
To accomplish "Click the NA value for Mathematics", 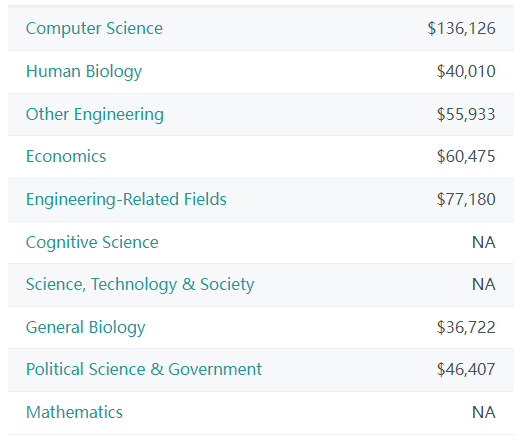I will coord(484,412).
